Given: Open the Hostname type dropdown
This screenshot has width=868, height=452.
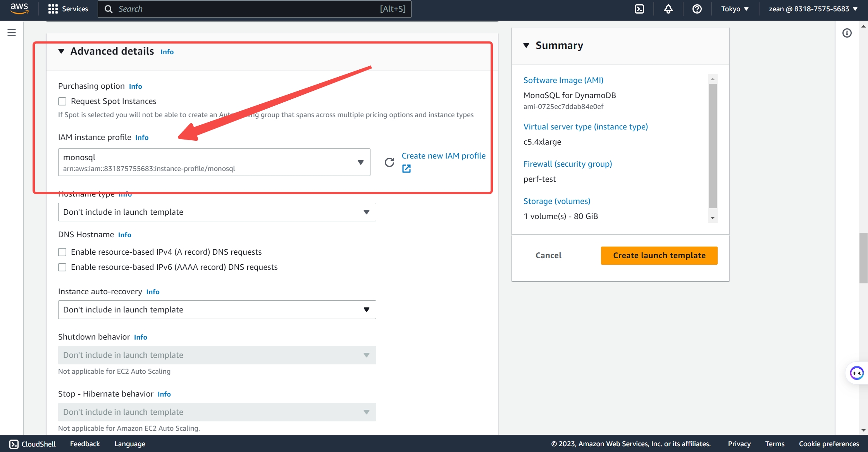Looking at the screenshot, I should coord(217,212).
